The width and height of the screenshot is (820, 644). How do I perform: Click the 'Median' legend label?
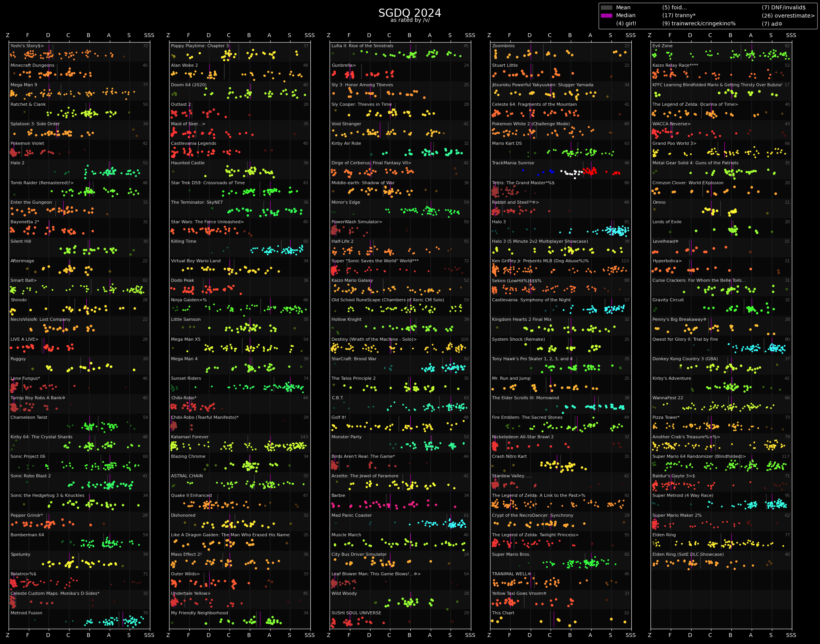(626, 16)
